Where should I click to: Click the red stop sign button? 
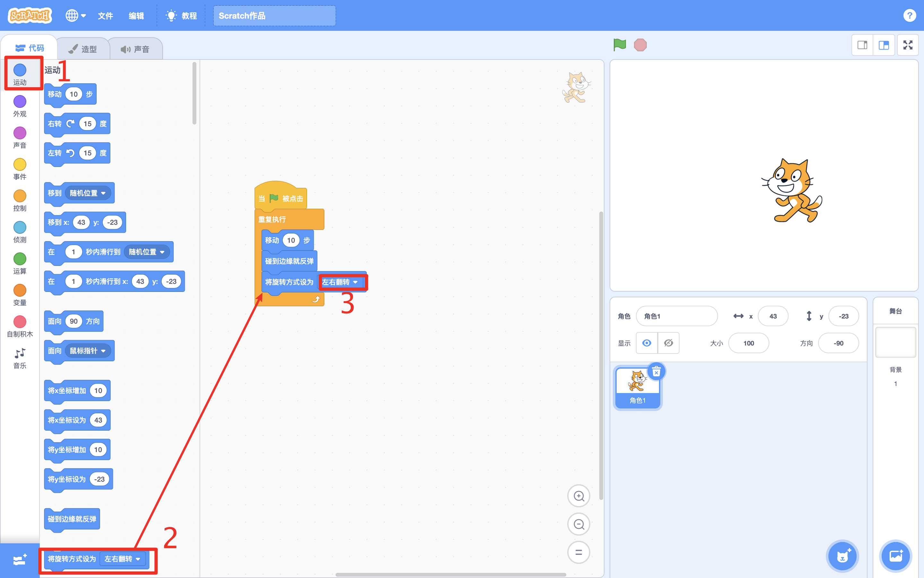[x=640, y=45]
